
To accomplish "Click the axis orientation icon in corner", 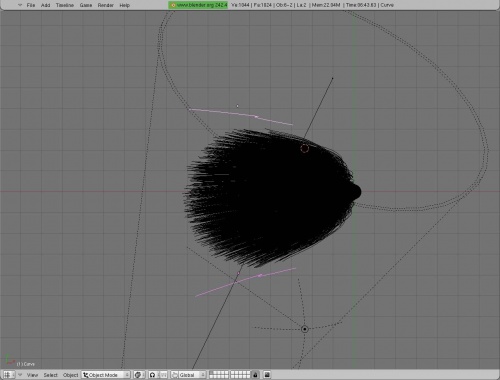I will pos(9,360).
